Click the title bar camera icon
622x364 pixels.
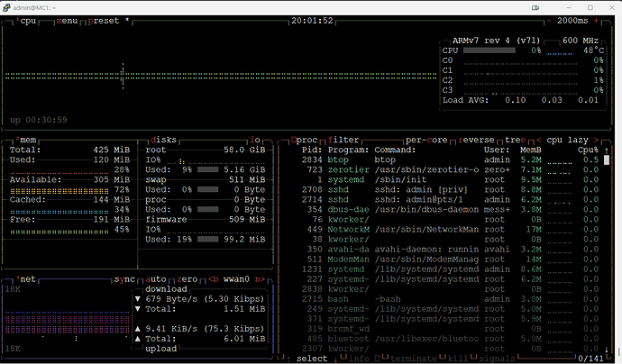[535, 7]
